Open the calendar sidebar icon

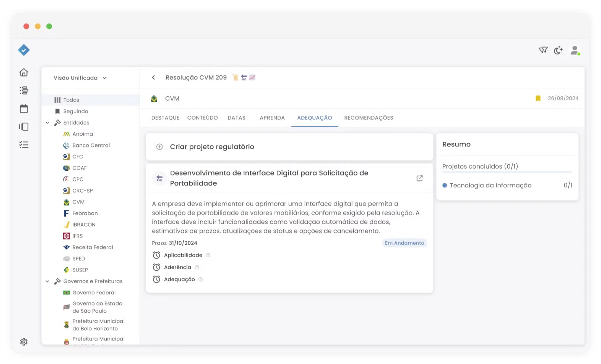click(24, 109)
